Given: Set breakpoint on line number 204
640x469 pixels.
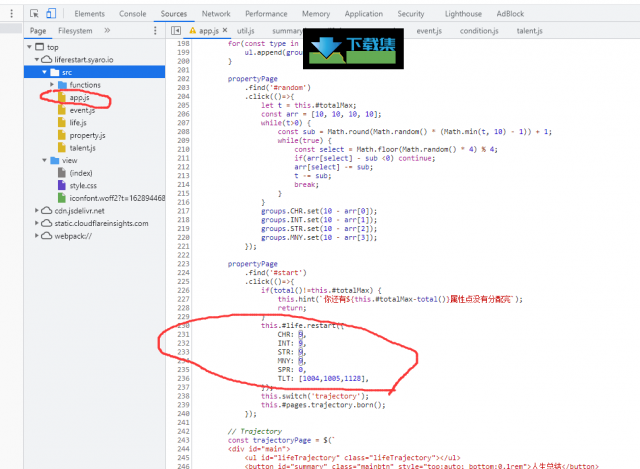Looking at the screenshot, I should [183, 96].
